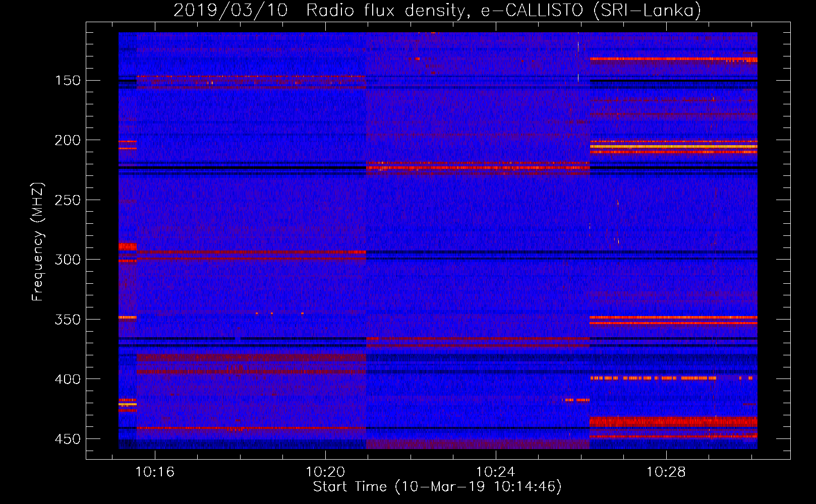Click the 10:24 time tick label
The width and height of the screenshot is (816, 504).
(x=496, y=472)
